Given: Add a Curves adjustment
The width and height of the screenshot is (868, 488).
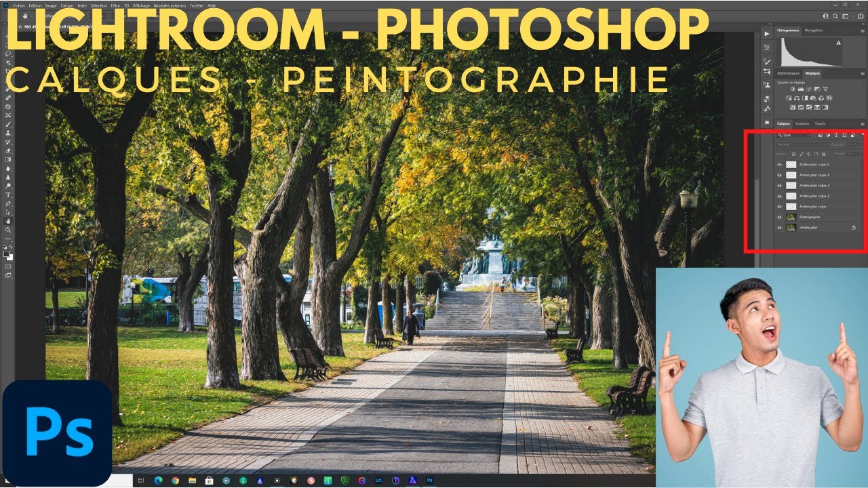Looking at the screenshot, I should click(x=809, y=89).
